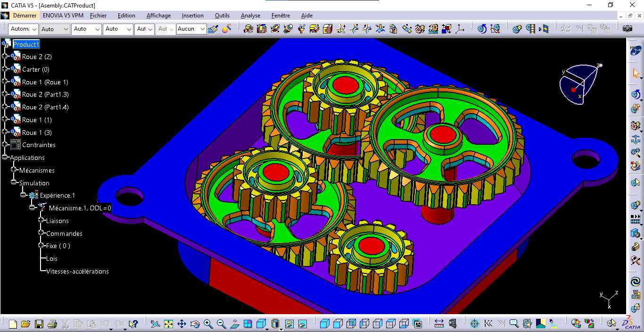644x332 pixels.
Task: Expand the Liaisons tree node
Action: [41, 220]
